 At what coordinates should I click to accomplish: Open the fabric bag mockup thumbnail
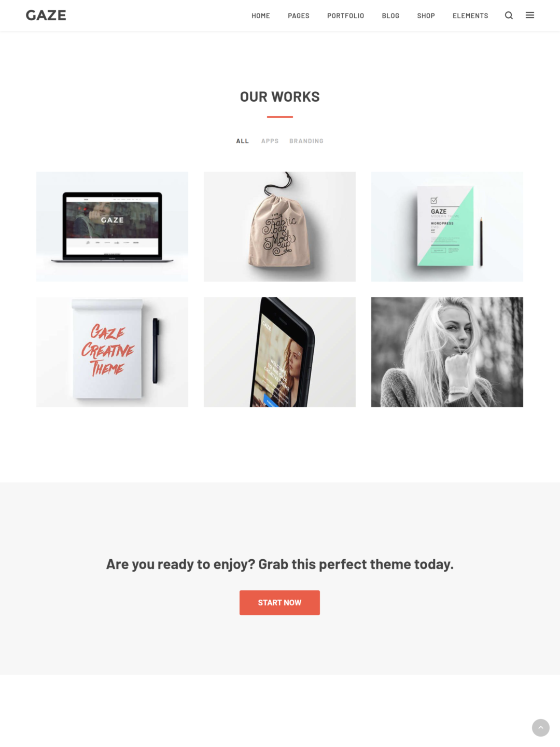pos(279,227)
